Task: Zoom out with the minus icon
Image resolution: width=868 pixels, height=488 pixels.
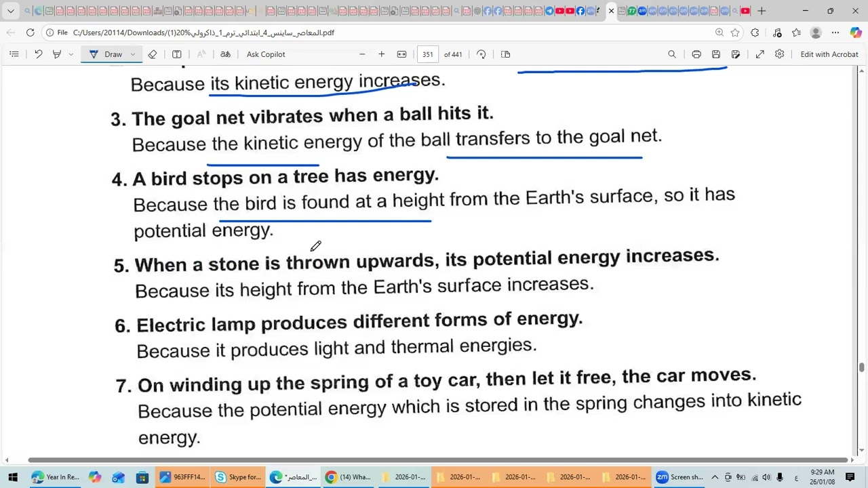Action: (x=362, y=54)
